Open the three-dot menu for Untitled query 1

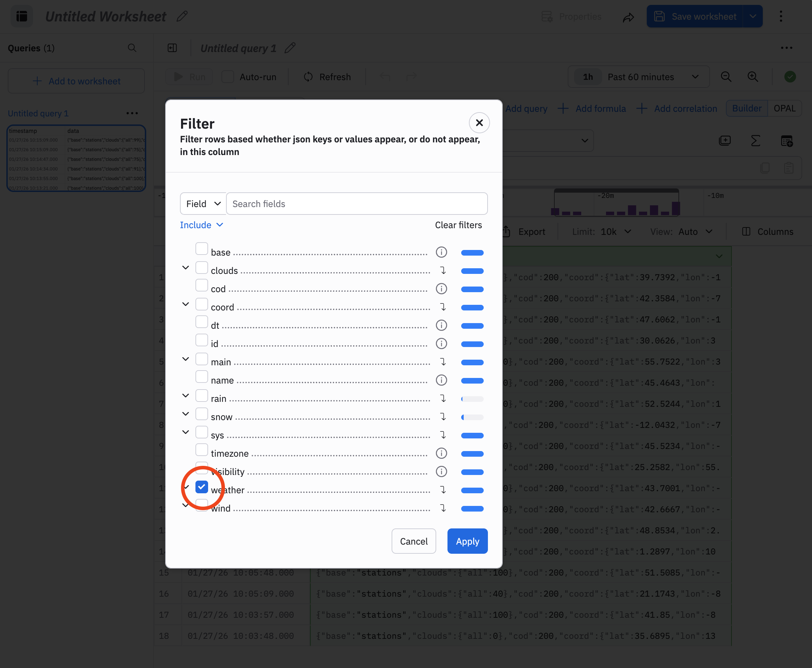132,113
